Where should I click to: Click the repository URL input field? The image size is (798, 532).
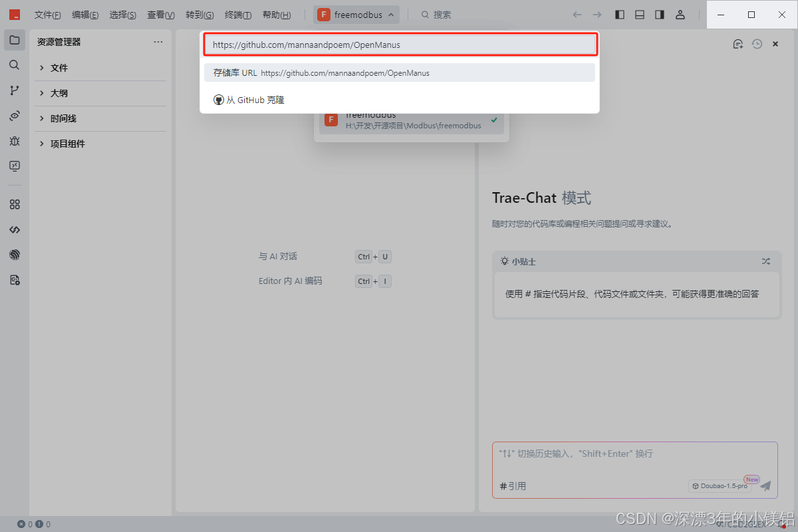[400, 45]
